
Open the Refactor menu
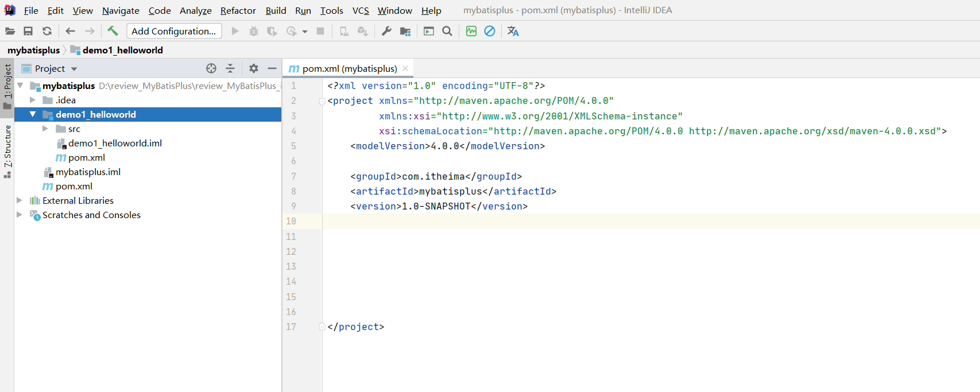click(238, 10)
